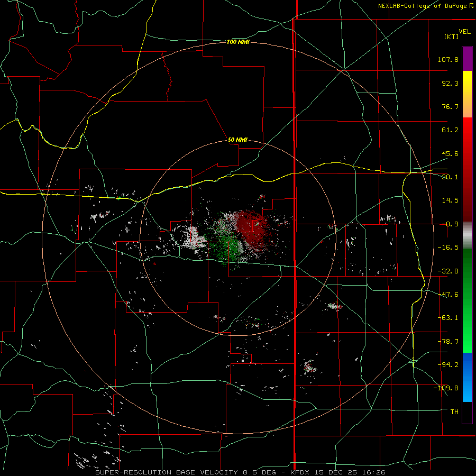Click the 92.3 velocity scale value
476x476 pixels.
pyautogui.click(x=450, y=83)
